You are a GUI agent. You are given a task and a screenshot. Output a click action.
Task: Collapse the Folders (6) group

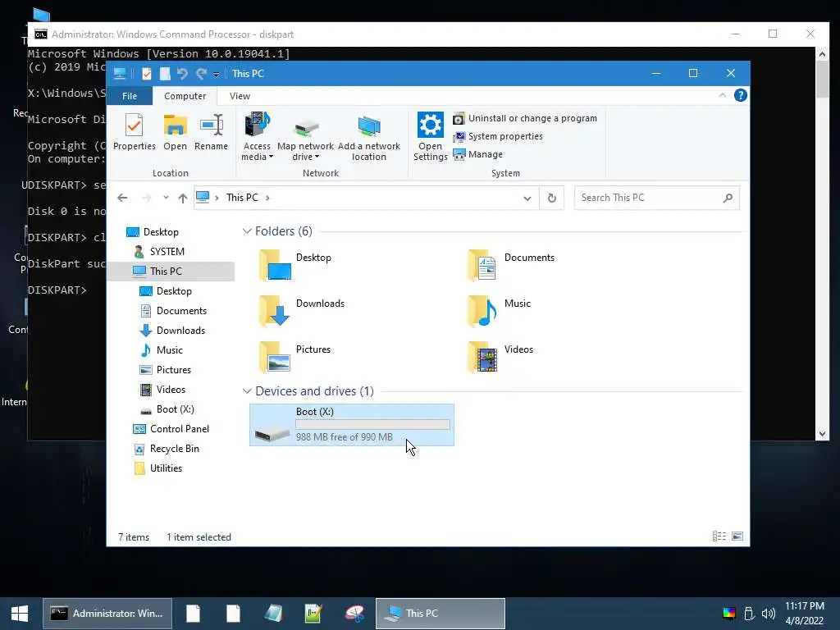click(247, 231)
